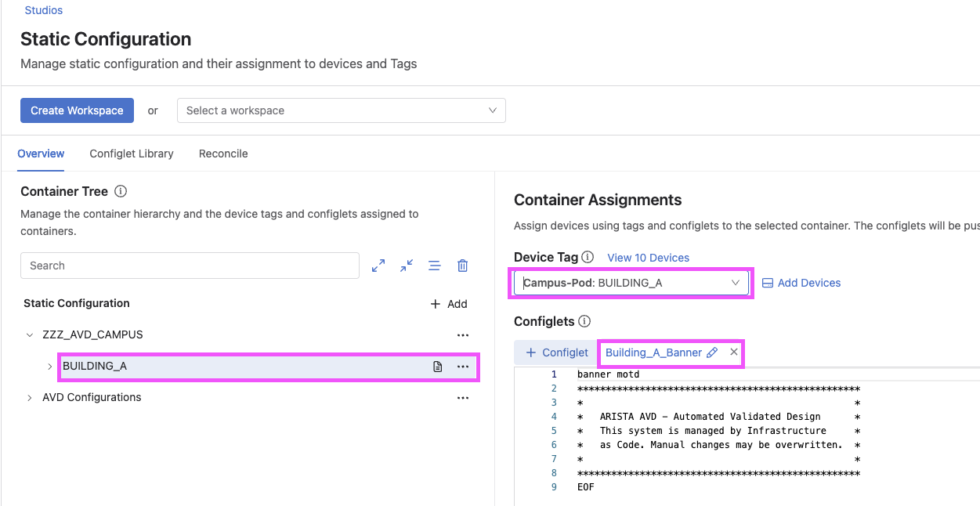Open the Container Tree list options icon
980x506 pixels.
(435, 266)
